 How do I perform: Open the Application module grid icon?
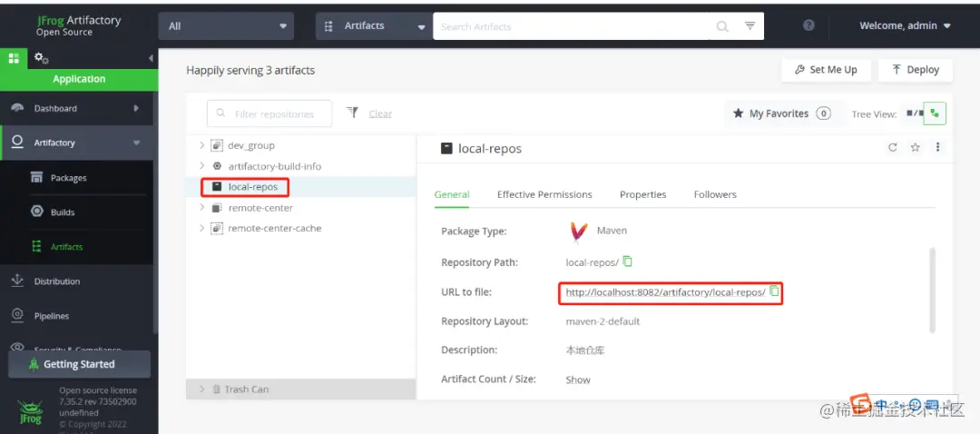[x=13, y=58]
